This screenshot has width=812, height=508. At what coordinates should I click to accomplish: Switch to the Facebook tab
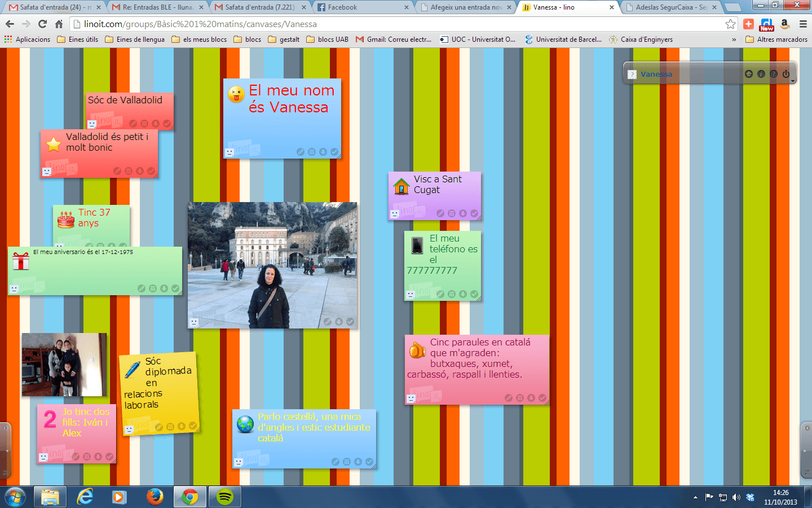[x=361, y=7]
